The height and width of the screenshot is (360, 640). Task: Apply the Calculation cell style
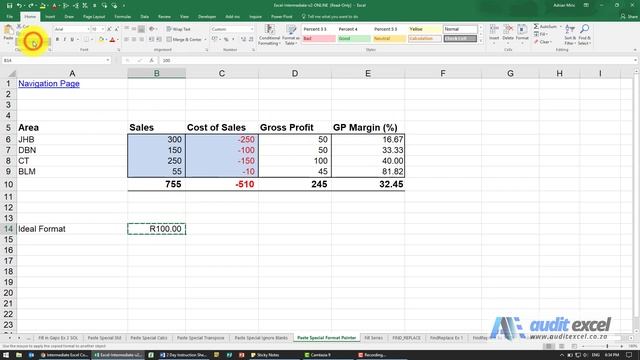point(424,39)
